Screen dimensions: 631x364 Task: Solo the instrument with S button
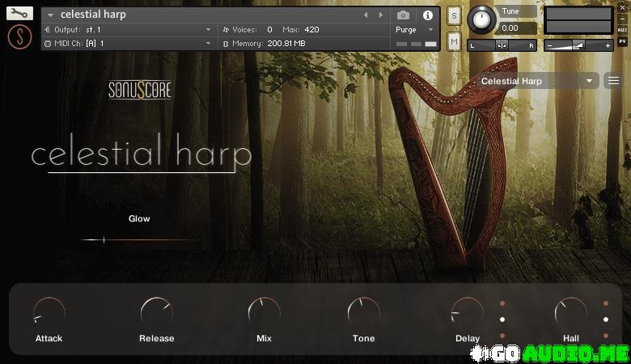tap(454, 16)
